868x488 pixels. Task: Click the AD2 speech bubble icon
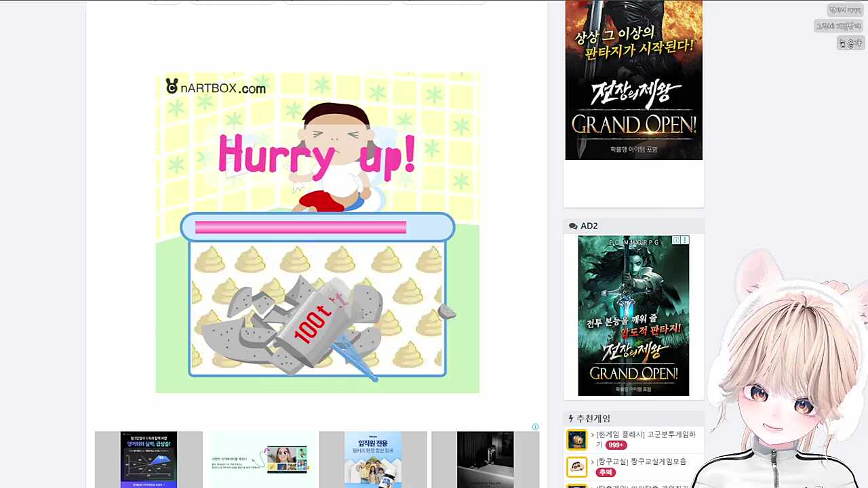click(573, 226)
